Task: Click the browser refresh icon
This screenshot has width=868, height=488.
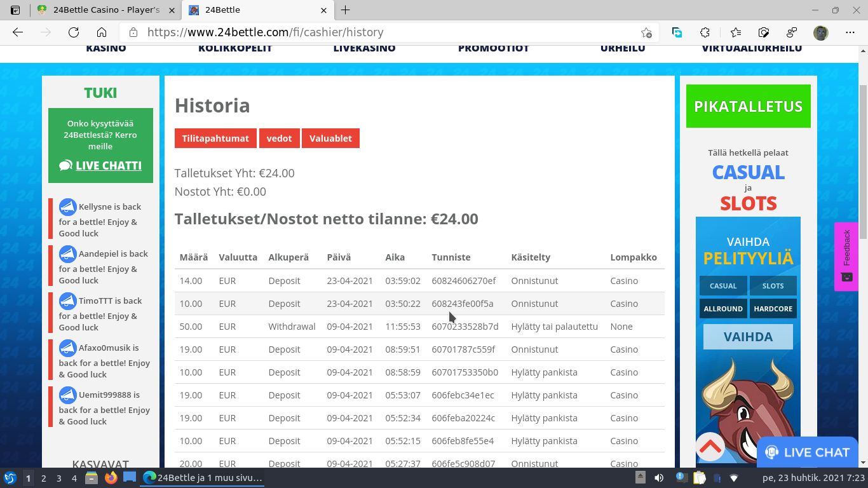Action: 74,32
